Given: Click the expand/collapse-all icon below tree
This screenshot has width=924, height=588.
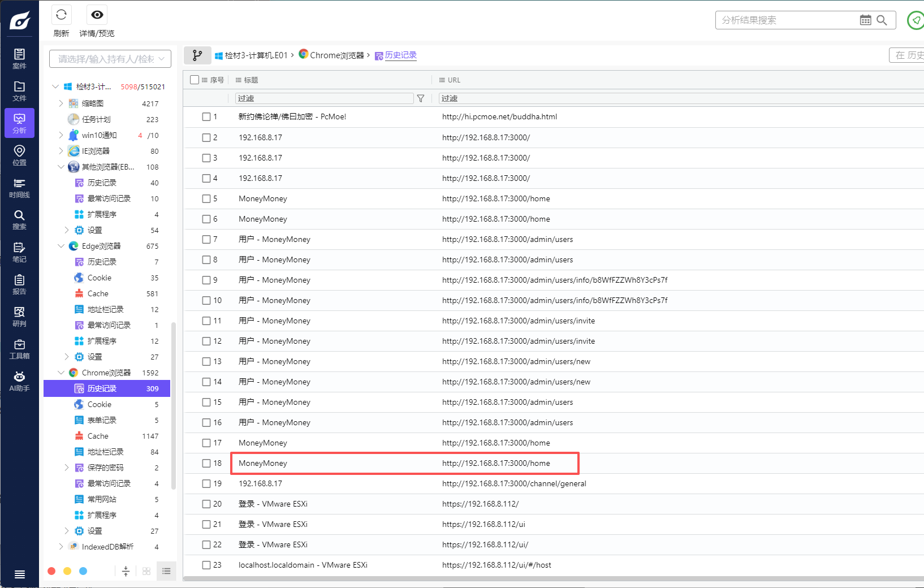Looking at the screenshot, I should pos(126,571).
